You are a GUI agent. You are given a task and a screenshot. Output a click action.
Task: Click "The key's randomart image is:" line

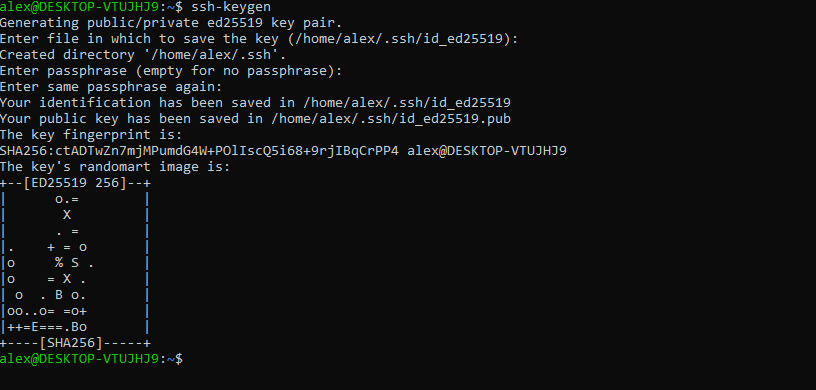pyautogui.click(x=115, y=167)
